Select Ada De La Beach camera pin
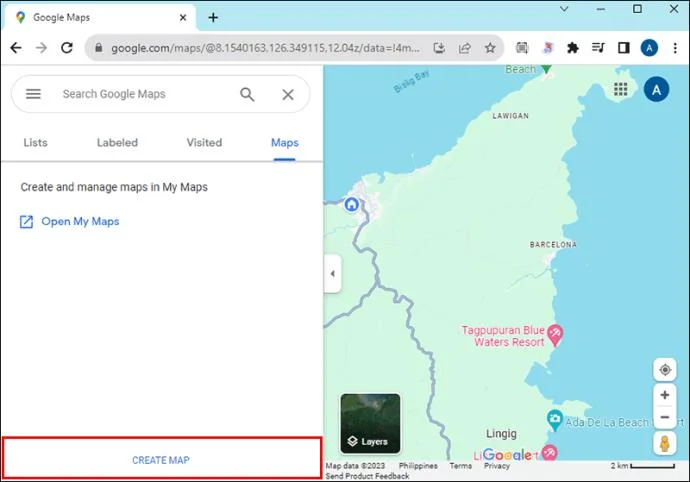 [554, 420]
